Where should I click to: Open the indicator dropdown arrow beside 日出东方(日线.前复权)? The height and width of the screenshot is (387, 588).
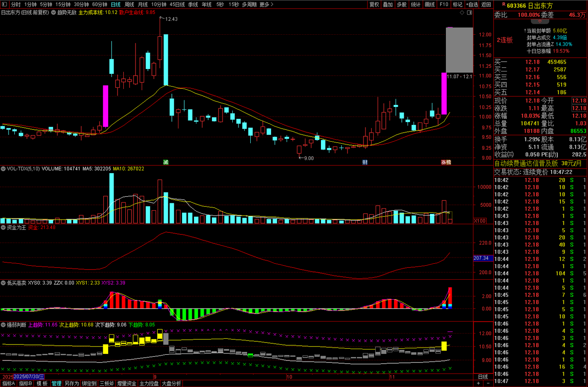click(x=53, y=12)
